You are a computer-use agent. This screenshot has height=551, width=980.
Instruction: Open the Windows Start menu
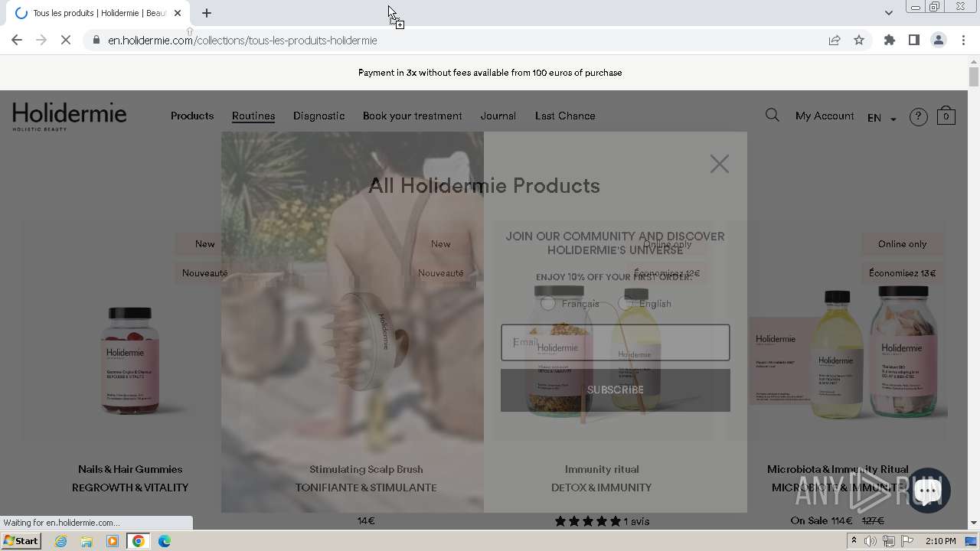point(21,541)
